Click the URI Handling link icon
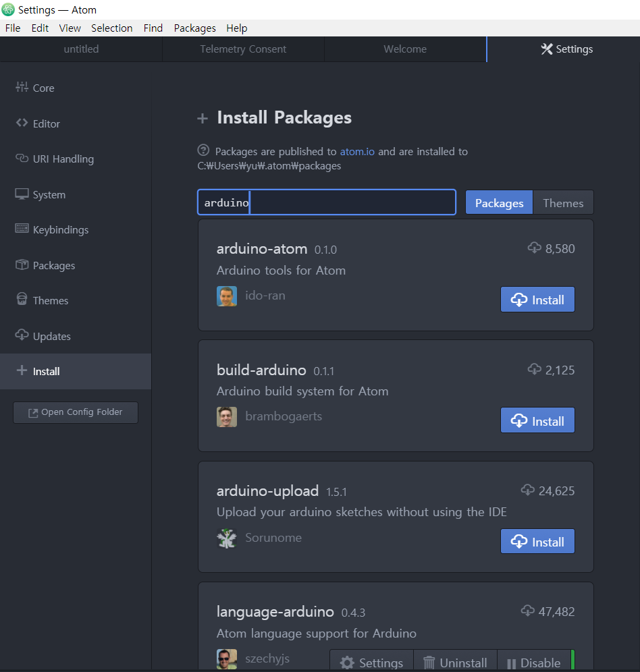 click(22, 158)
